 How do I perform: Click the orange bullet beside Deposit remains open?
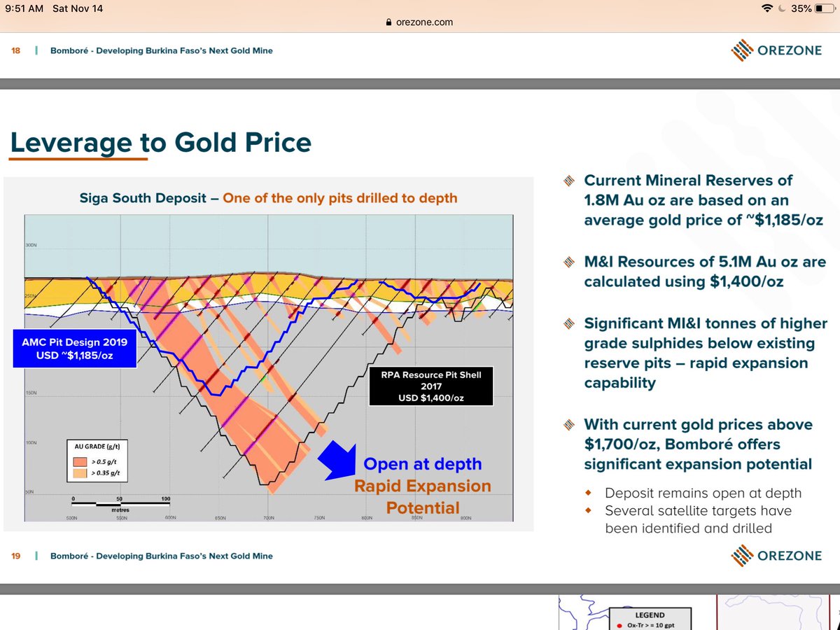[x=587, y=493]
